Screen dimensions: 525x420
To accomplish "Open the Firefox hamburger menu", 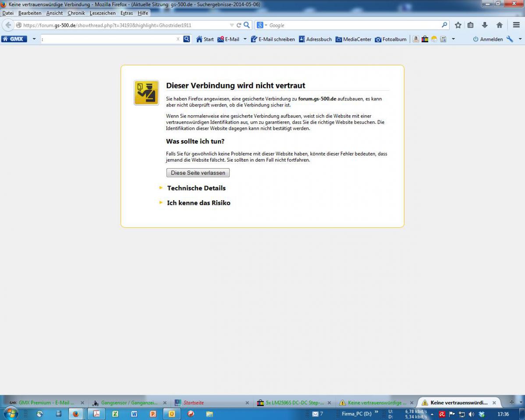I will pos(516,25).
